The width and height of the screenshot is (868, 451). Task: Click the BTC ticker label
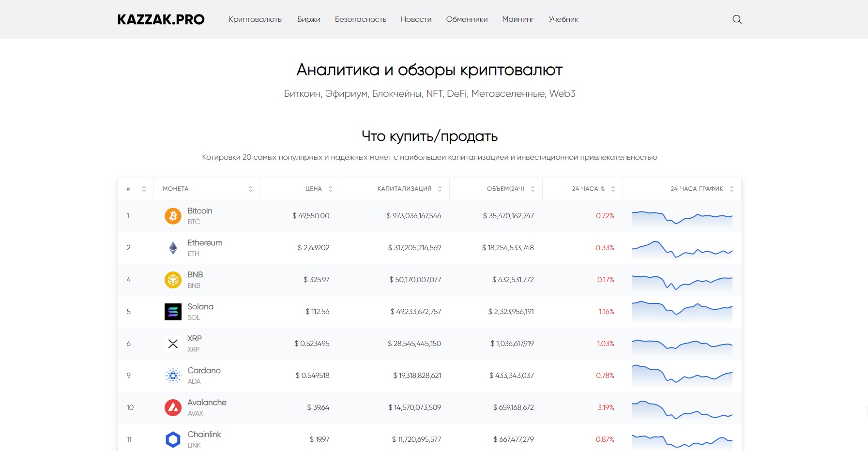(194, 222)
